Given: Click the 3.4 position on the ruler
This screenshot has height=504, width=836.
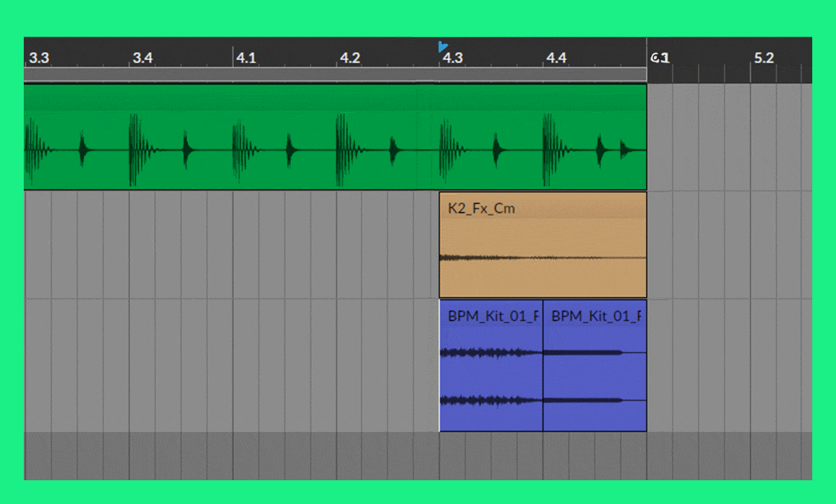Looking at the screenshot, I should [143, 58].
